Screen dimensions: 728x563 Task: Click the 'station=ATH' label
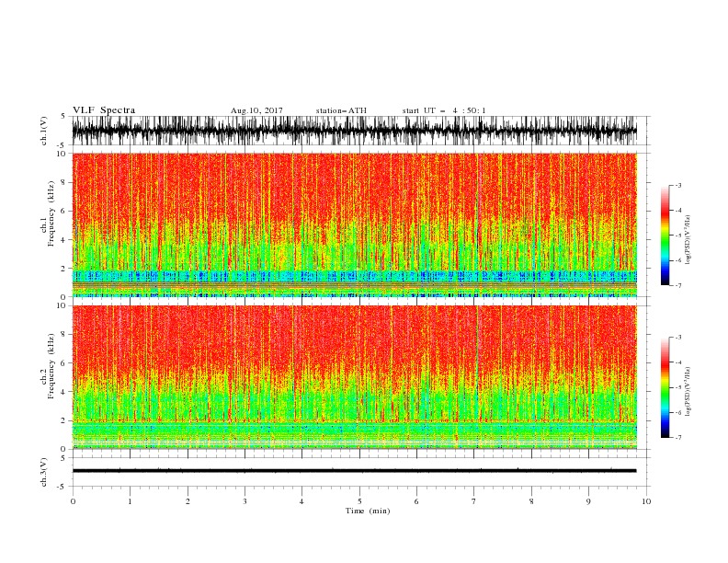pyautogui.click(x=341, y=110)
